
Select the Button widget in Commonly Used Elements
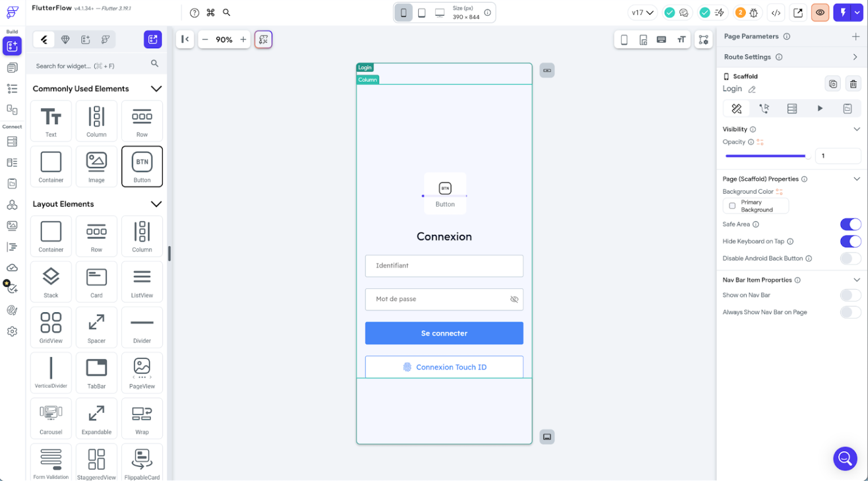142,166
